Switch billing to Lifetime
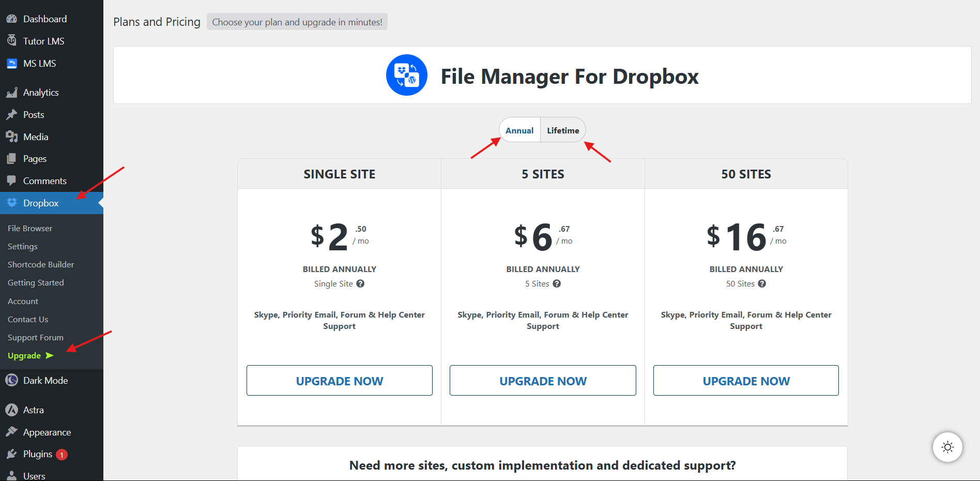This screenshot has width=980, height=481. (563, 130)
